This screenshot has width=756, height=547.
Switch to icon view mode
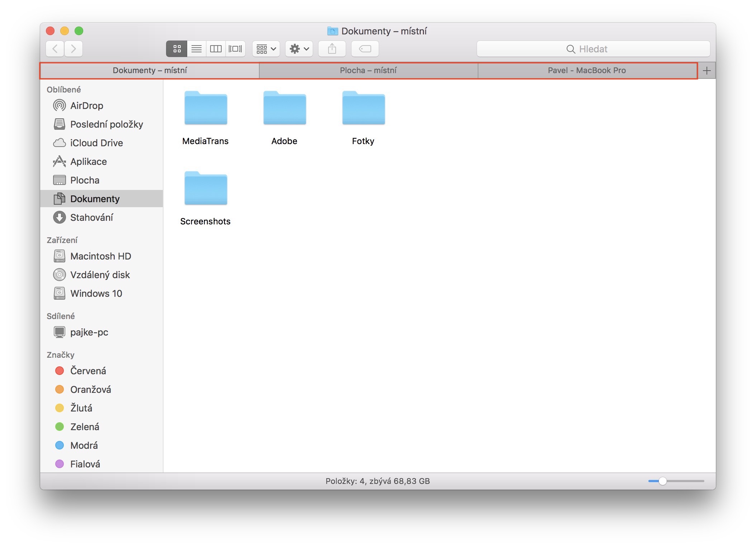[x=176, y=49]
